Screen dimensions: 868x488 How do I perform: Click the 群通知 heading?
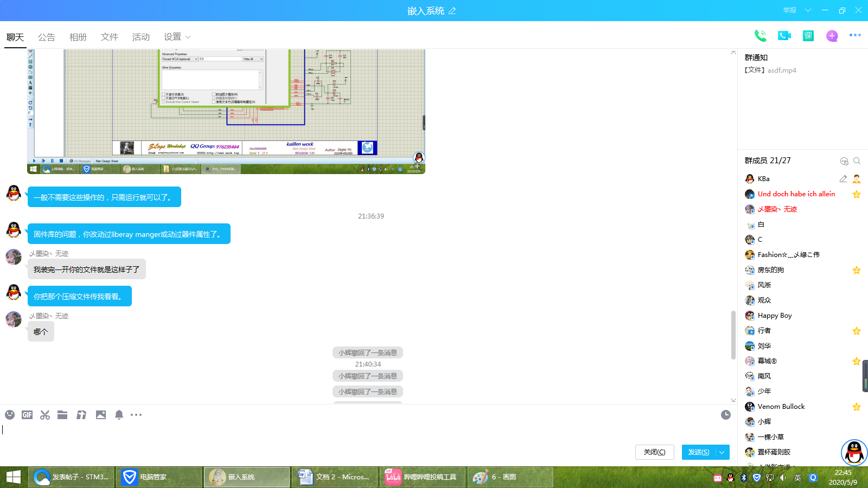756,57
